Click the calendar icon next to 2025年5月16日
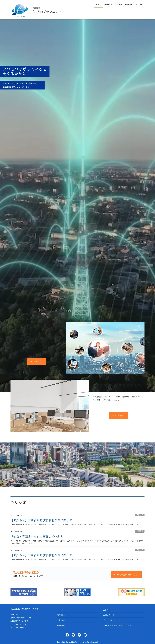Viewport: 155px width, 644px height. click(x=11, y=532)
